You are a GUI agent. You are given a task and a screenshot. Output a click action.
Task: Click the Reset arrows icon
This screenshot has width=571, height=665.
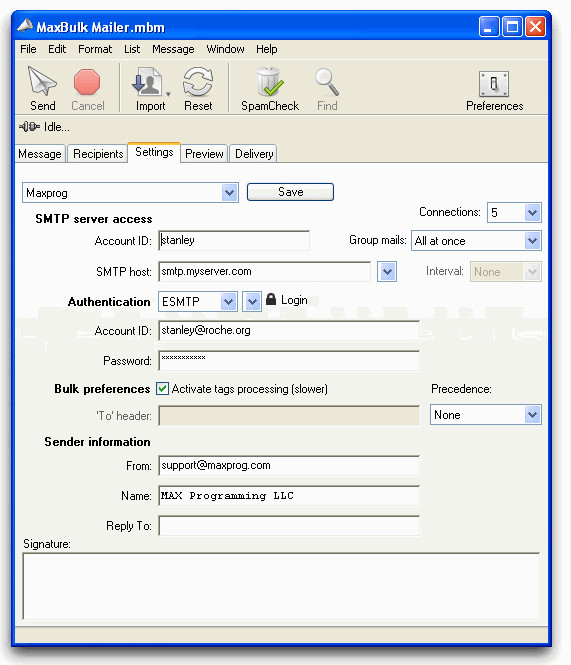tap(198, 81)
